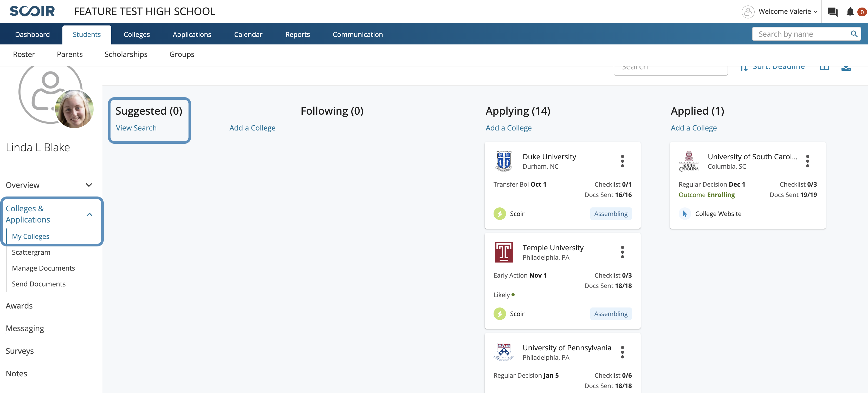This screenshot has height=393, width=868.
Task: Switch to the Applications tab
Action: coord(192,34)
